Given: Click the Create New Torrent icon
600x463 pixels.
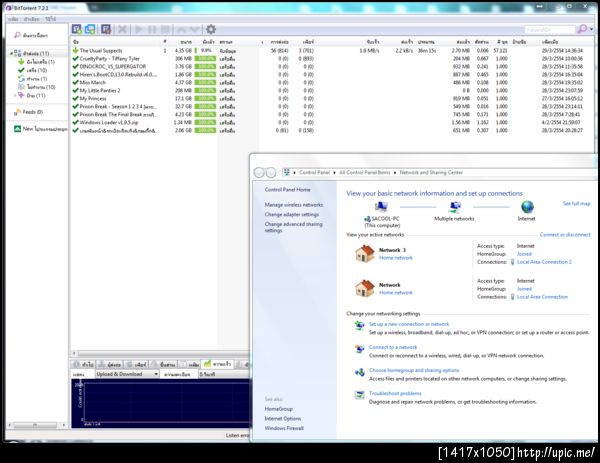Looking at the screenshot, I should [106, 29].
